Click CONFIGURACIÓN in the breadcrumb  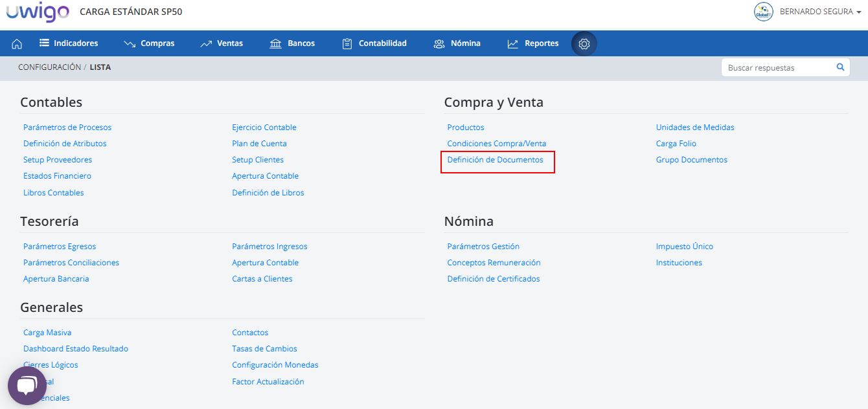(x=49, y=67)
